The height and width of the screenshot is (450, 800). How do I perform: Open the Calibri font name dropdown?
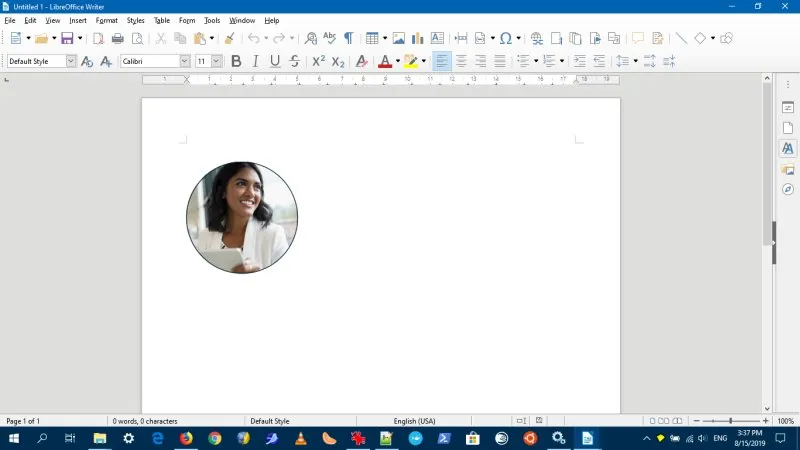[185, 61]
